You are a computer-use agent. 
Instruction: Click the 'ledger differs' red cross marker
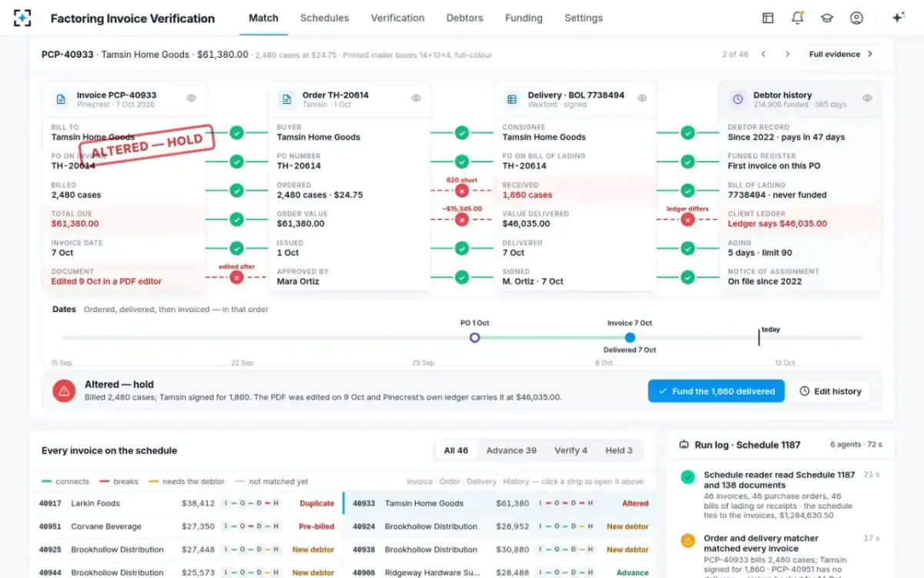[688, 220]
